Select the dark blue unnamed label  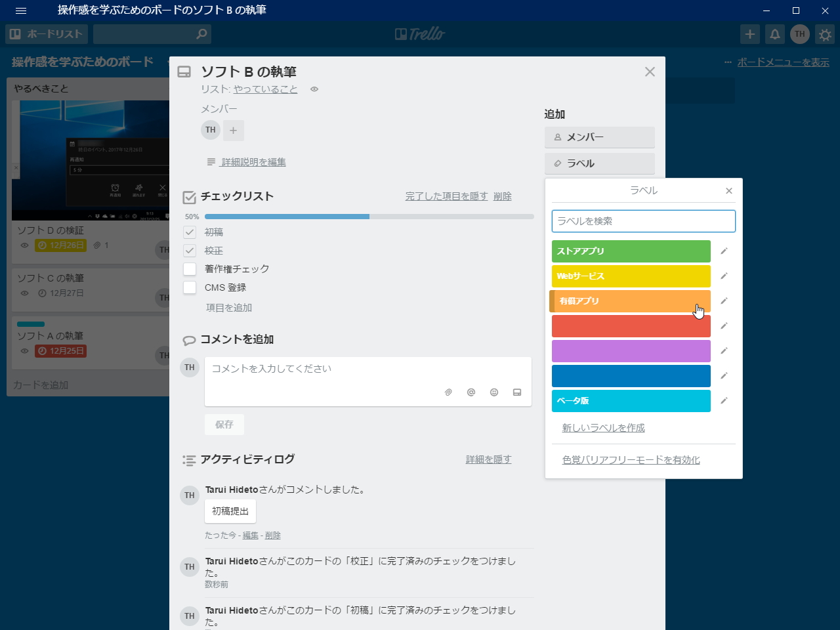click(631, 376)
